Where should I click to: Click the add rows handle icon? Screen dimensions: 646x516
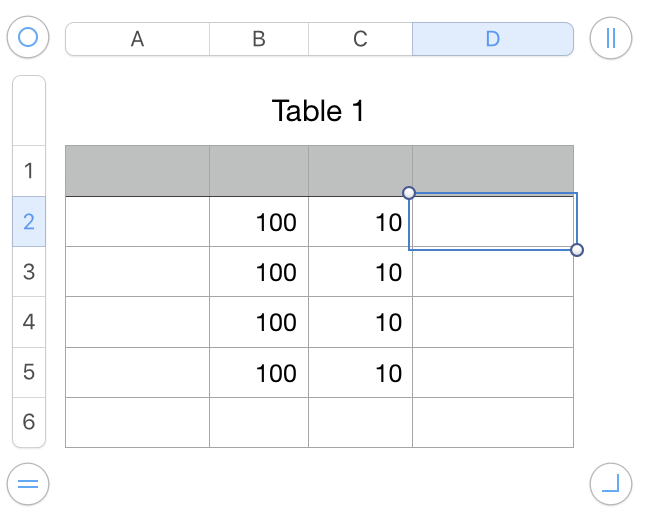click(28, 485)
